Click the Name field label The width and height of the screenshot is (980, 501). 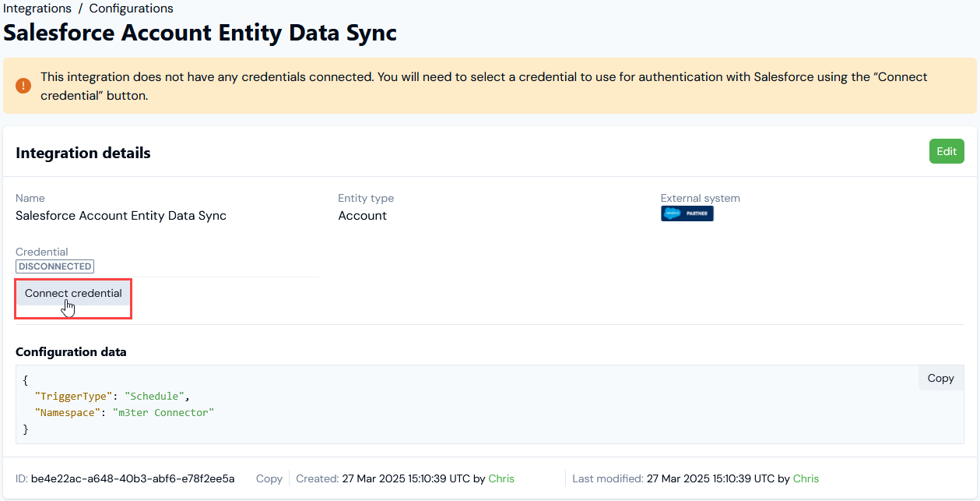click(30, 198)
